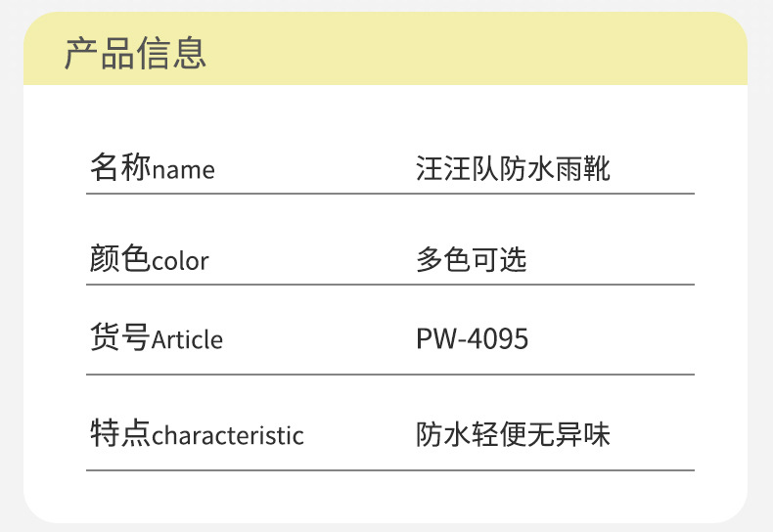
Task: Click the empty yellow header banner area
Action: click(489, 51)
